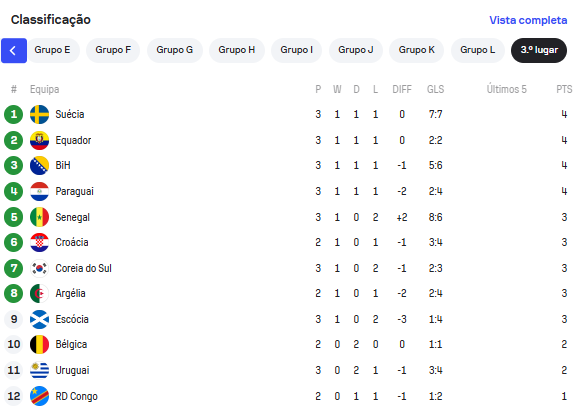Click the Sweden flag icon
Image resolution: width=580 pixels, height=414 pixels.
pos(39,114)
